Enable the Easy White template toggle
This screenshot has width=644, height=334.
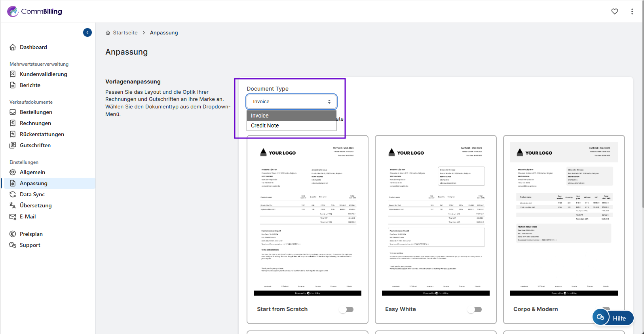point(475,309)
